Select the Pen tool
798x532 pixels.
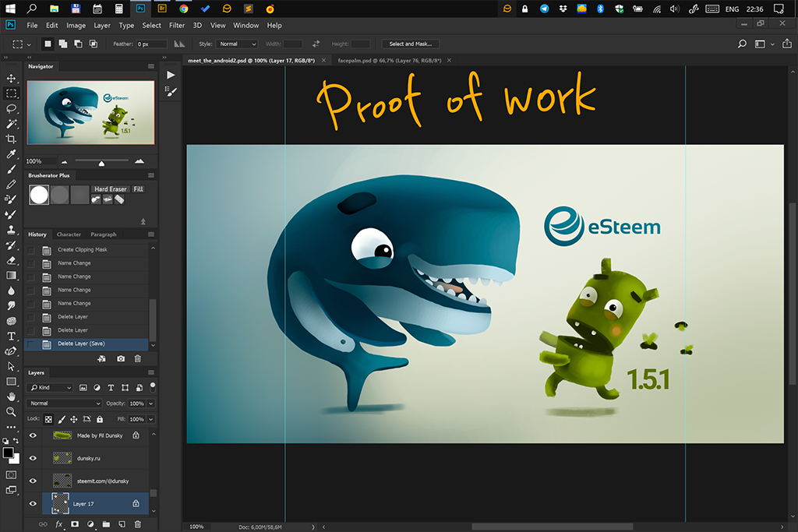coord(11,351)
